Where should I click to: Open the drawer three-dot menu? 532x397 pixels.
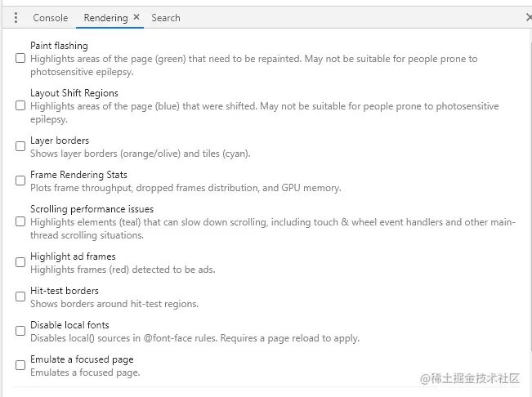(16, 17)
